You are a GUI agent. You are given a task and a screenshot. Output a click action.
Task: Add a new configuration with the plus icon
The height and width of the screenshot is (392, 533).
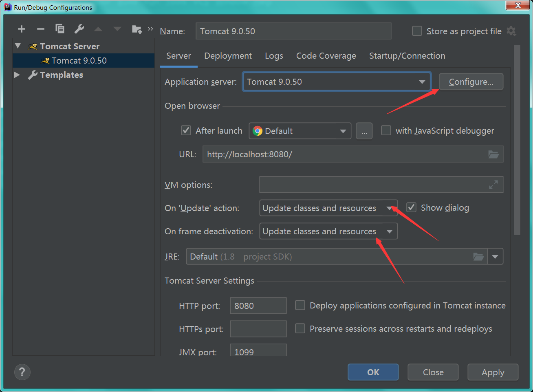pyautogui.click(x=22, y=29)
